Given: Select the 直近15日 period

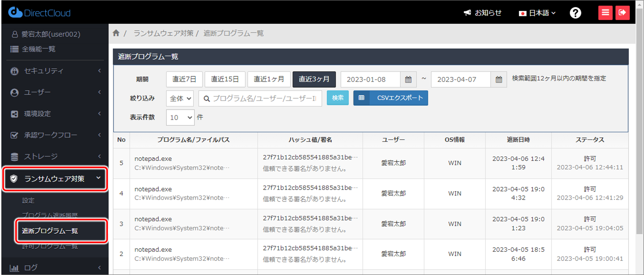Looking at the screenshot, I should coord(225,79).
